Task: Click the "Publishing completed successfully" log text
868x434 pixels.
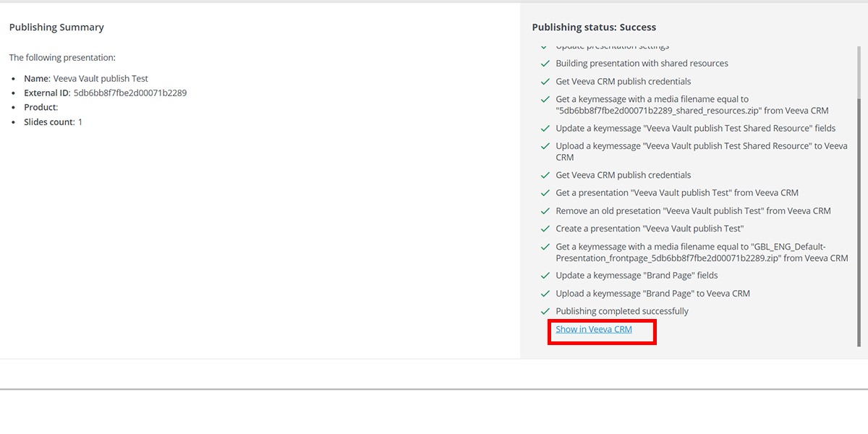Action: tap(622, 312)
